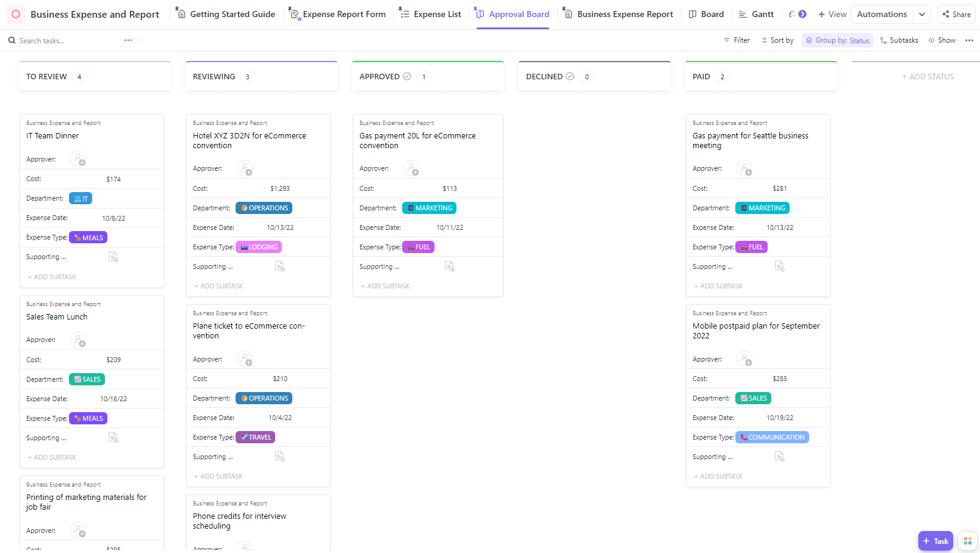Open the Gantt view tab
Image resolution: width=980 pixels, height=553 pixels.
pyautogui.click(x=756, y=14)
